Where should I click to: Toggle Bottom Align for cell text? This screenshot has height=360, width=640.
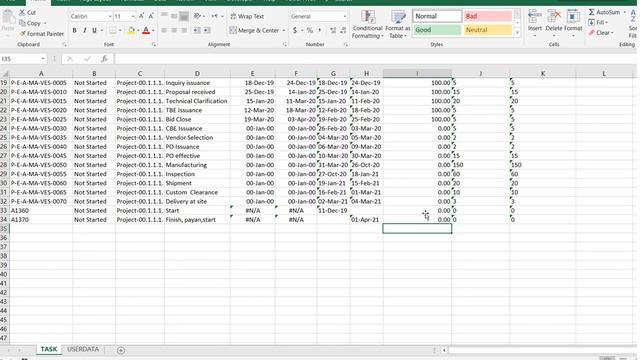(x=184, y=16)
